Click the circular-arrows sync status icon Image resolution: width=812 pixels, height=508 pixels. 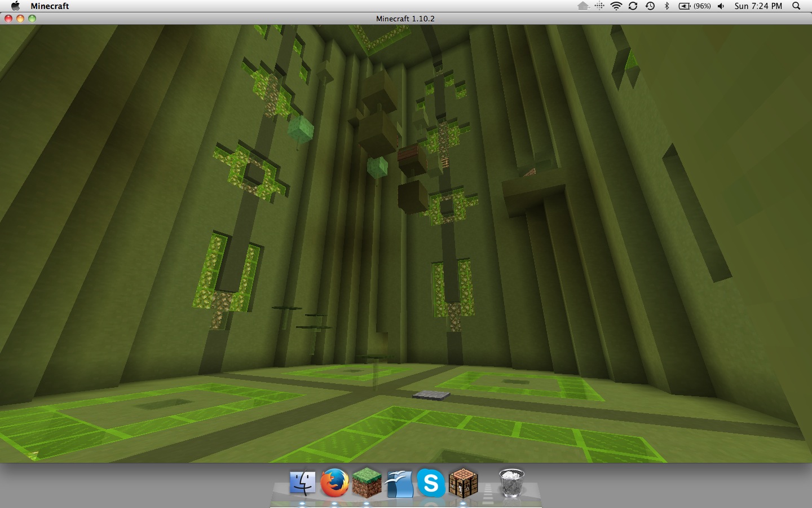point(633,6)
